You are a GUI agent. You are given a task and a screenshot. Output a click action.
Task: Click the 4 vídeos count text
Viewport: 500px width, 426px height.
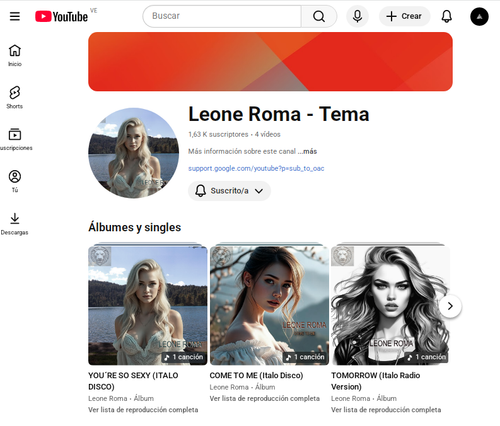point(268,134)
